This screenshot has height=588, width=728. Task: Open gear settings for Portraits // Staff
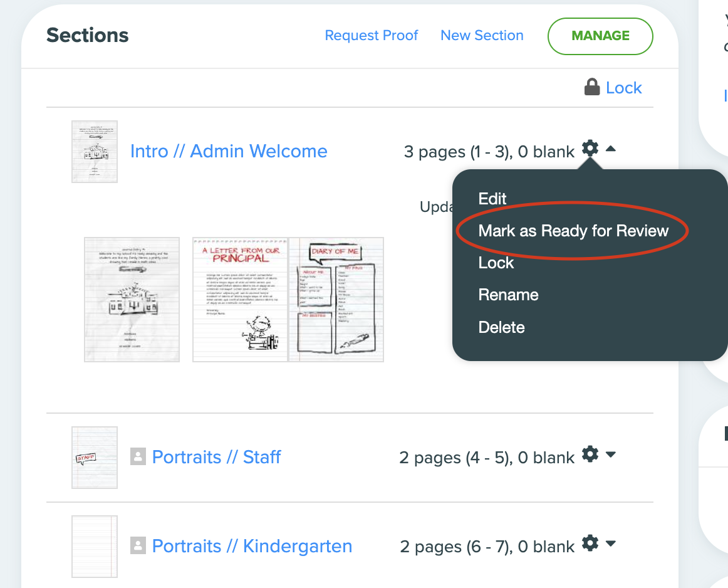(590, 454)
